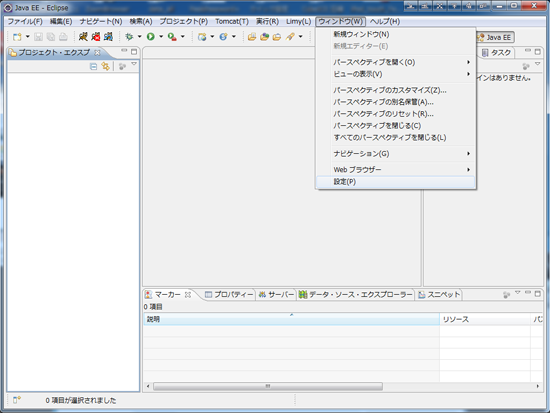
Task: Click the Stop Tomcat toolbar icon
Action: tap(95, 36)
